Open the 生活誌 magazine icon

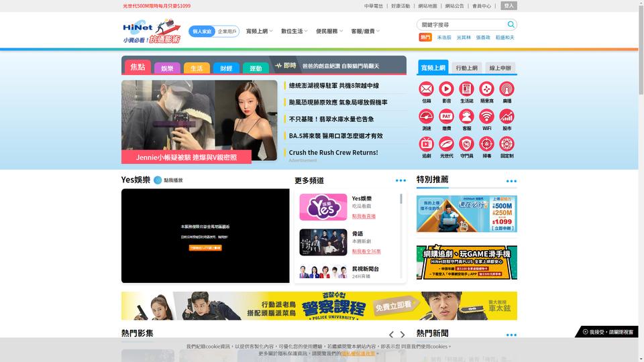click(x=467, y=89)
